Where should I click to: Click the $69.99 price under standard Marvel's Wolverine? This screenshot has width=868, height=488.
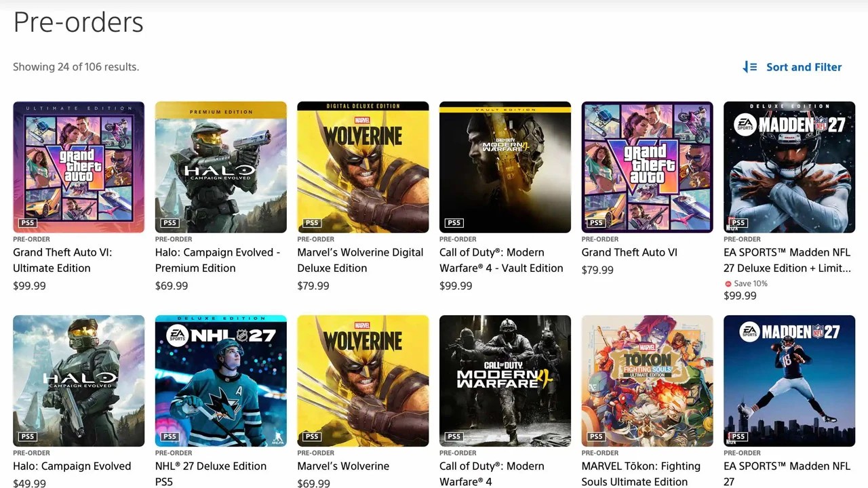coord(313,483)
